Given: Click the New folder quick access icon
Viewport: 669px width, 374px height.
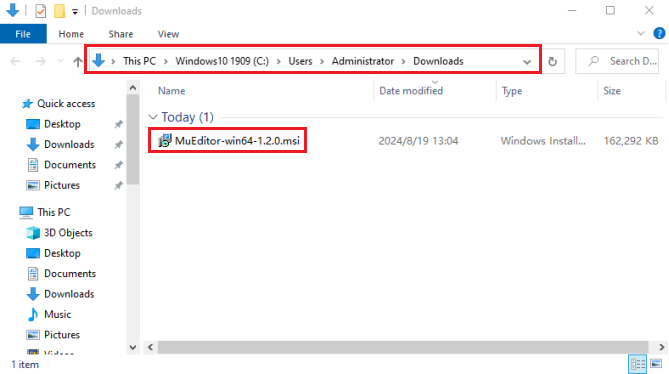Looking at the screenshot, I should point(59,11).
